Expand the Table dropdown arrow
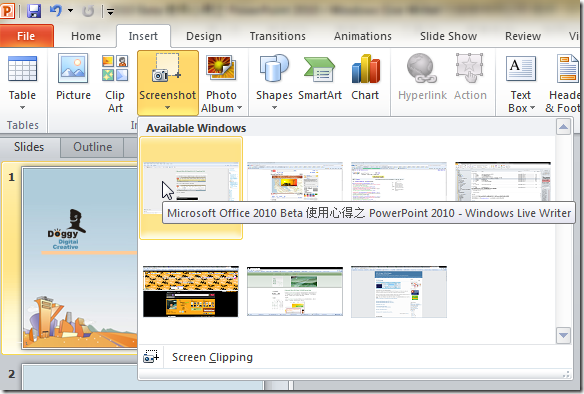 [22, 108]
